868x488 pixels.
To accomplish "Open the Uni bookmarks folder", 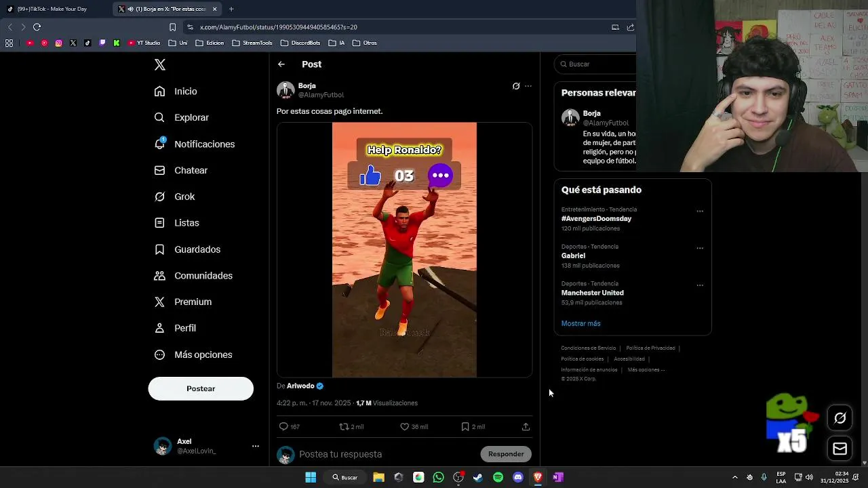I will pyautogui.click(x=178, y=43).
